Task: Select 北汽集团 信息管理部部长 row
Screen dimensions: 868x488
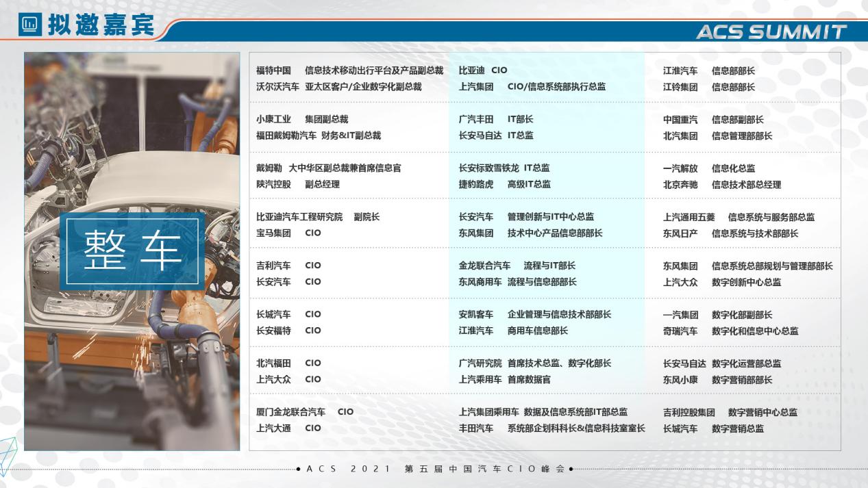Action: (x=717, y=136)
